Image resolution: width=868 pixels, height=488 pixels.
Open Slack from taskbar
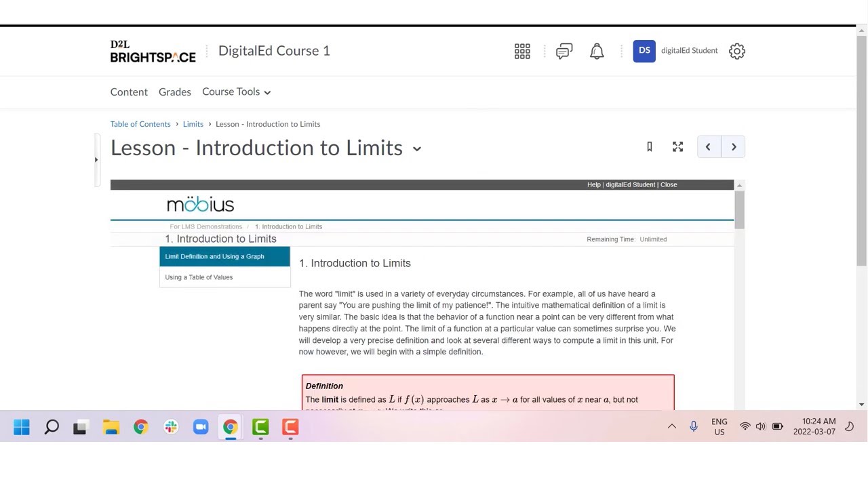pos(171,427)
